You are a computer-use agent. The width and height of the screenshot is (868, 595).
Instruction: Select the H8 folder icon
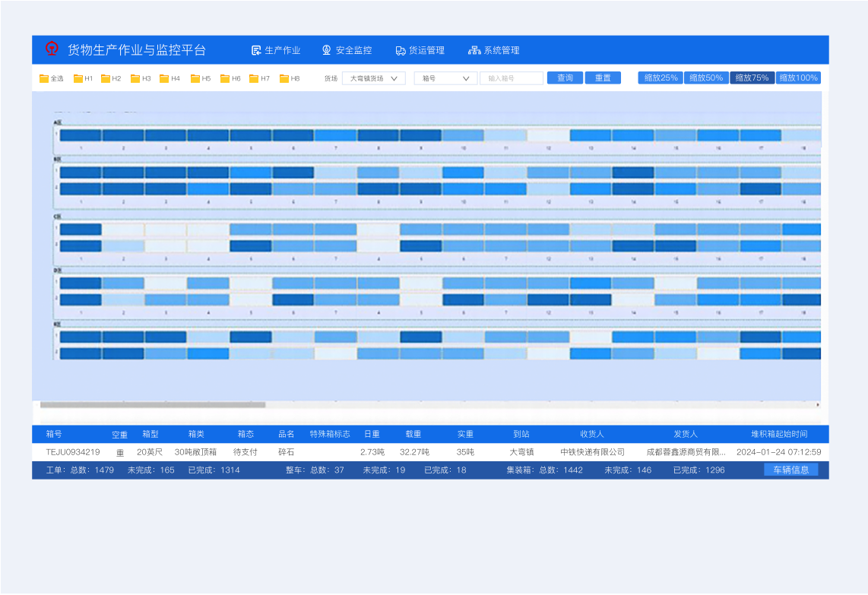click(x=284, y=78)
